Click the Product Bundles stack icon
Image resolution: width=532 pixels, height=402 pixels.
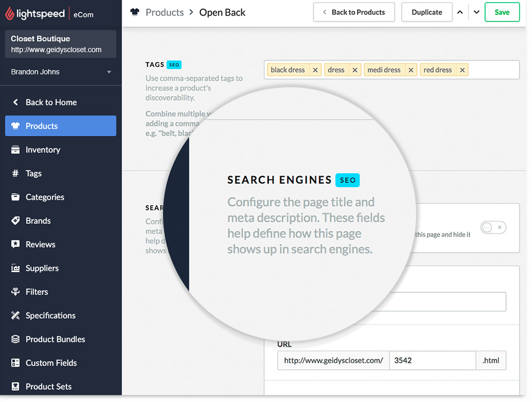pos(15,339)
